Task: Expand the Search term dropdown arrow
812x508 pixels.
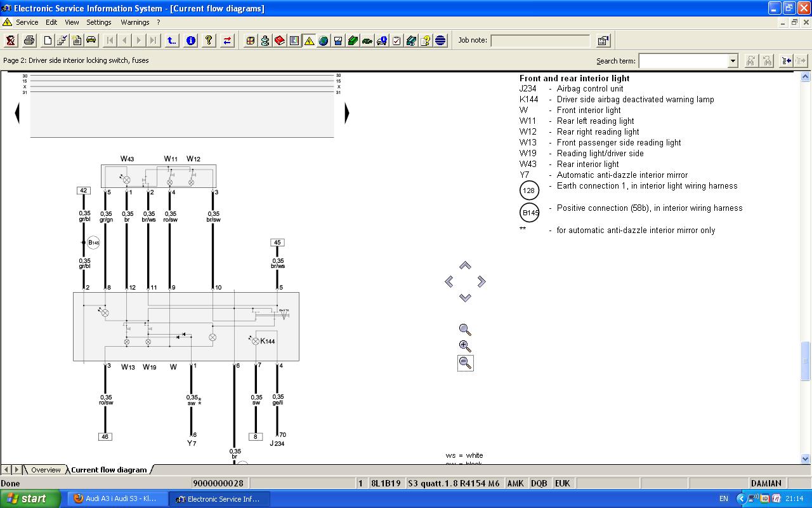Action: click(x=733, y=61)
